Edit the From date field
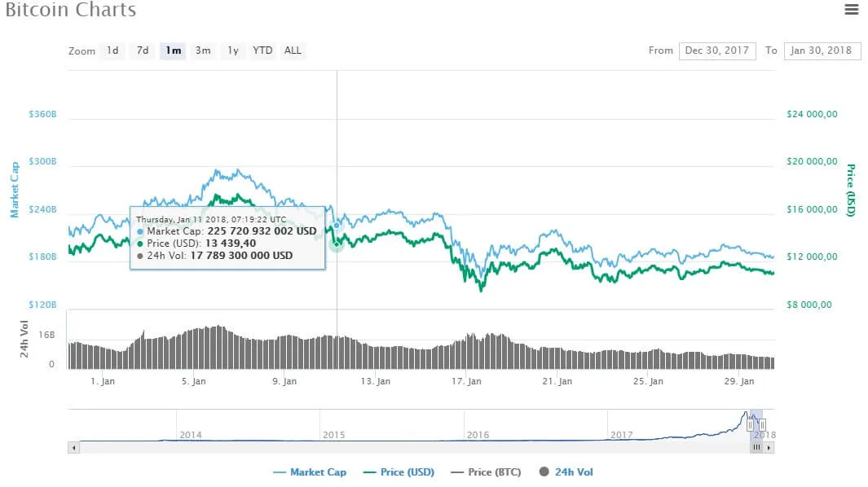868x487 pixels. (x=716, y=50)
